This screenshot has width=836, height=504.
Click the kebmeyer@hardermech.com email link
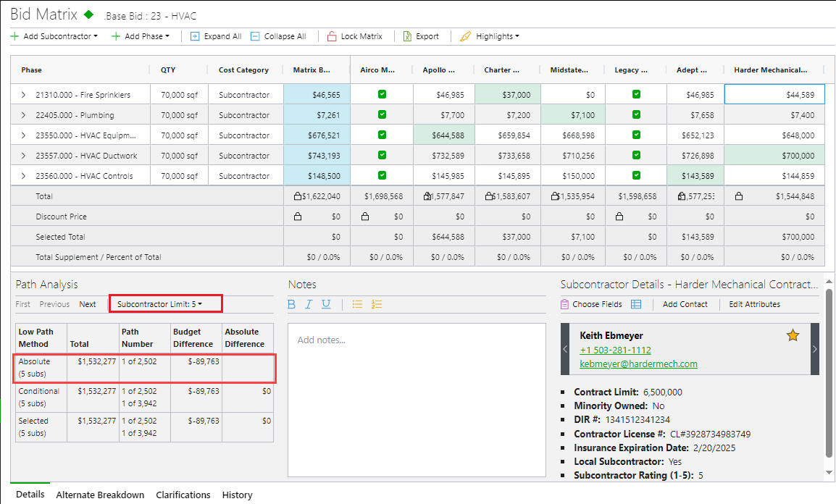tap(638, 364)
